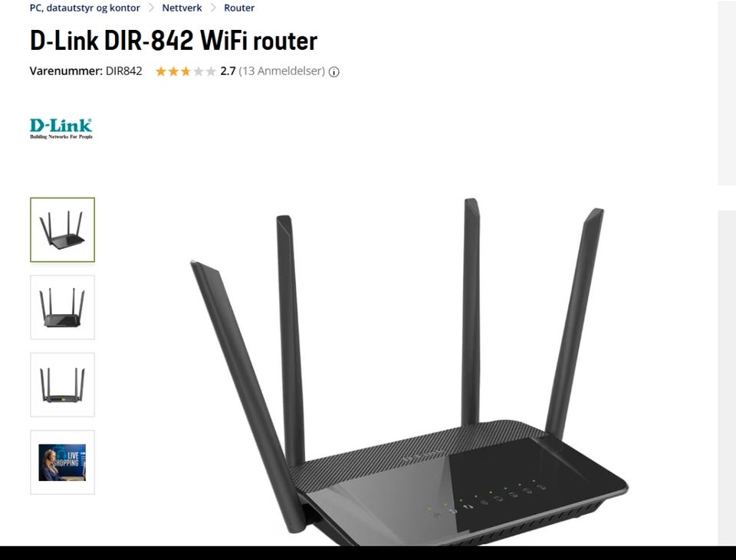
Task: Click the Varenummer DIR842 text
Action: click(x=86, y=71)
